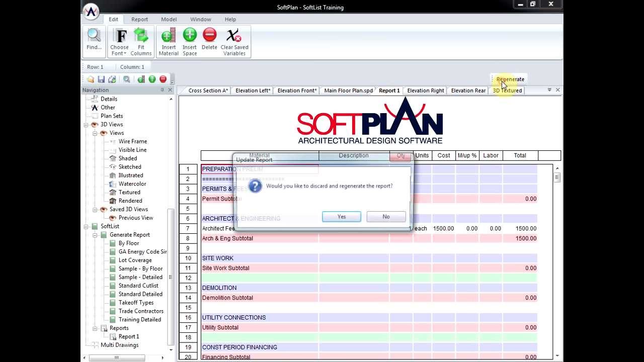Collapse the 3D Views tree node
644x362 pixels.
[x=86, y=125]
